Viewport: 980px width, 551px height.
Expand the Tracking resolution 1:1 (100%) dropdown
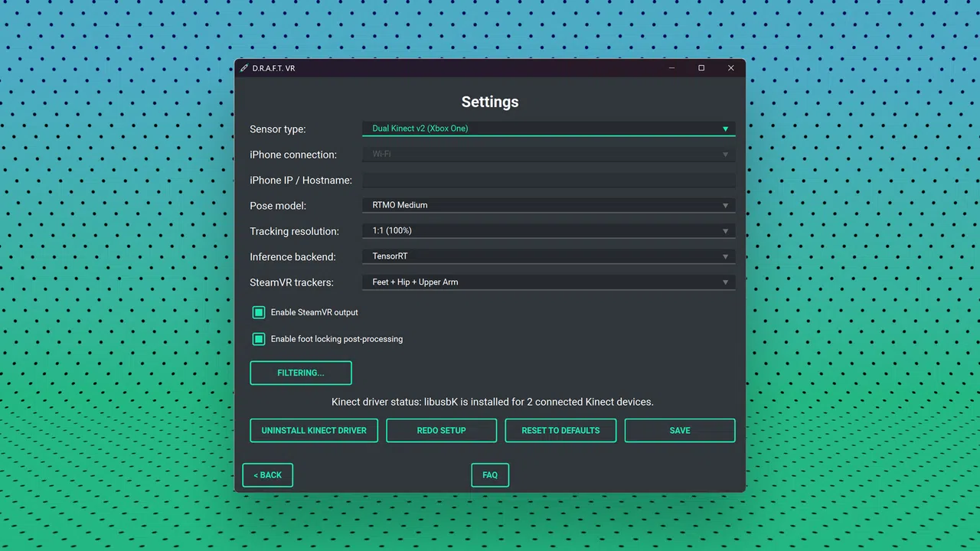pos(548,230)
